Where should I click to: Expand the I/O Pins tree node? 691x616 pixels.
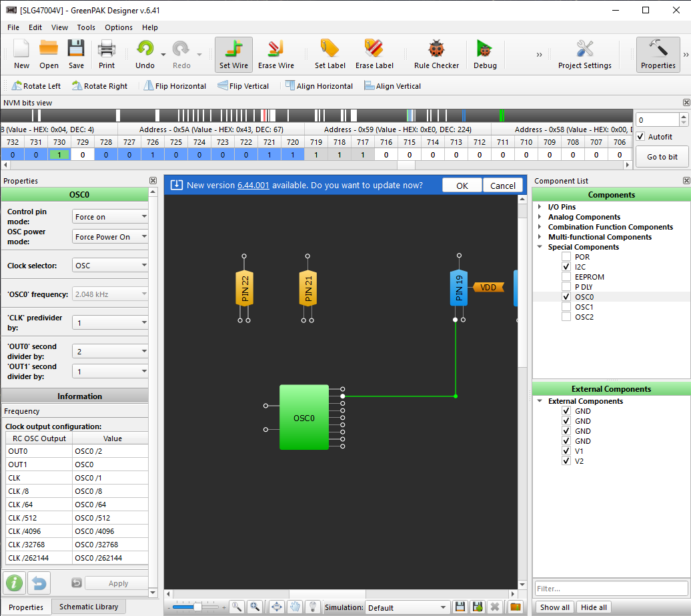click(x=540, y=206)
